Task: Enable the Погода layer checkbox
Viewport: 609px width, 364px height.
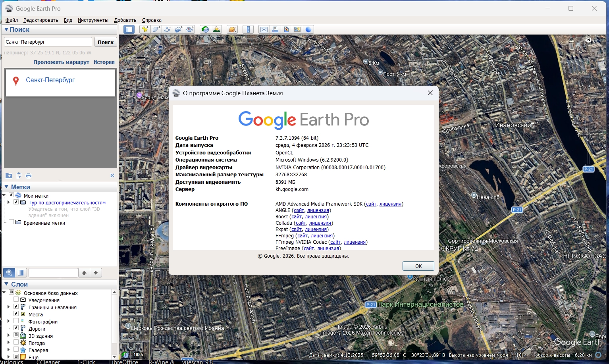Action: click(x=16, y=343)
